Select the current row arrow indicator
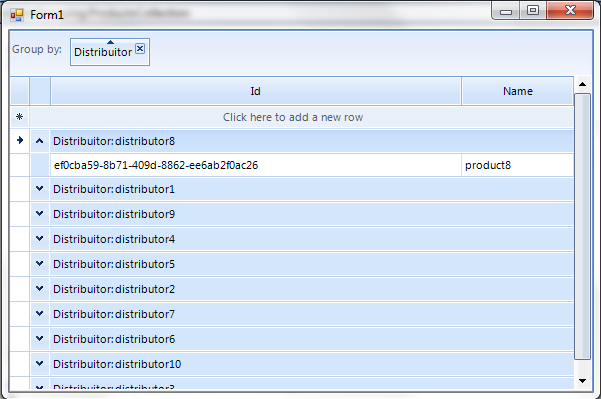This screenshot has width=601, height=399. [x=20, y=140]
